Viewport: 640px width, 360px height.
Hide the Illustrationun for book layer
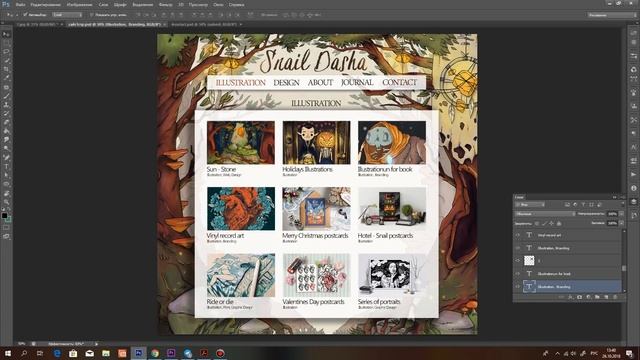pyautogui.click(x=518, y=273)
